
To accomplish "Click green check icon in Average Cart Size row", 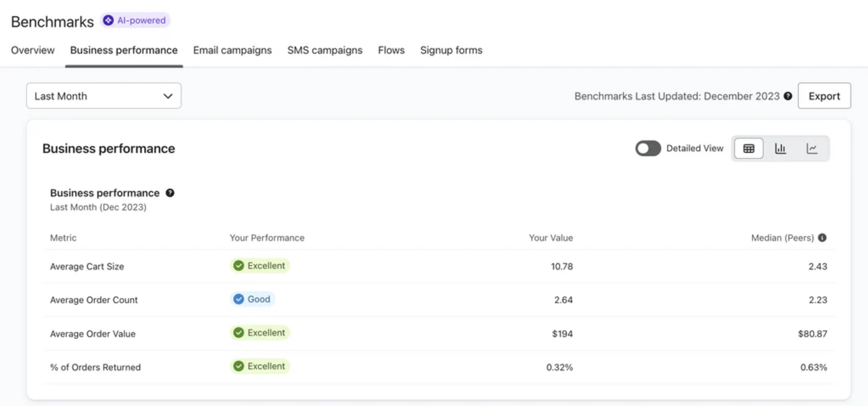I will pos(239,266).
